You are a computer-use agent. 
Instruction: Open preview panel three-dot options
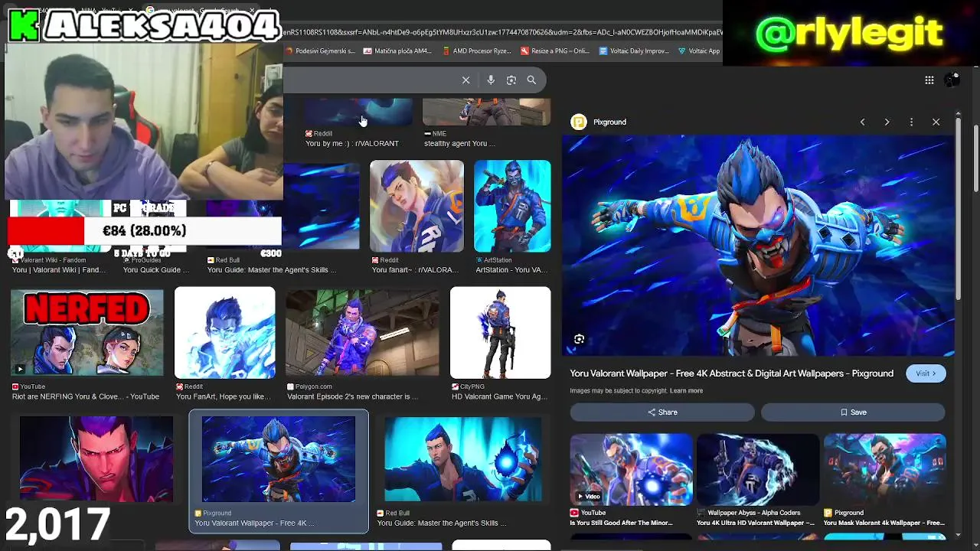pyautogui.click(x=911, y=122)
